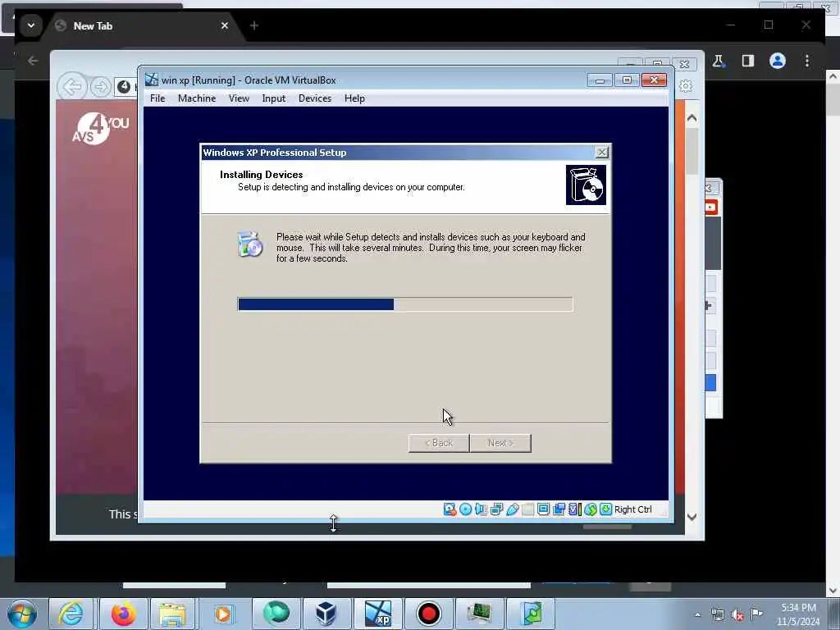The image size is (840, 630).
Task: Click the network adapters indicator in VirtualBox status bar
Action: click(496, 509)
